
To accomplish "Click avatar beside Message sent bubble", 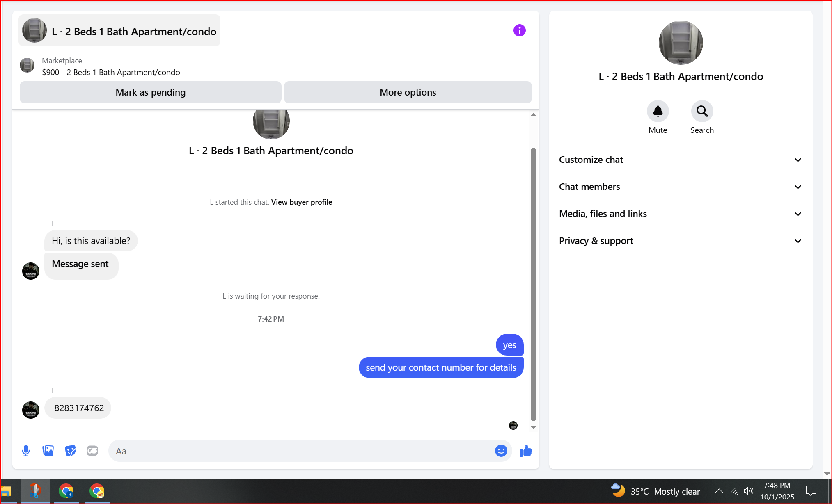I will click(31, 271).
